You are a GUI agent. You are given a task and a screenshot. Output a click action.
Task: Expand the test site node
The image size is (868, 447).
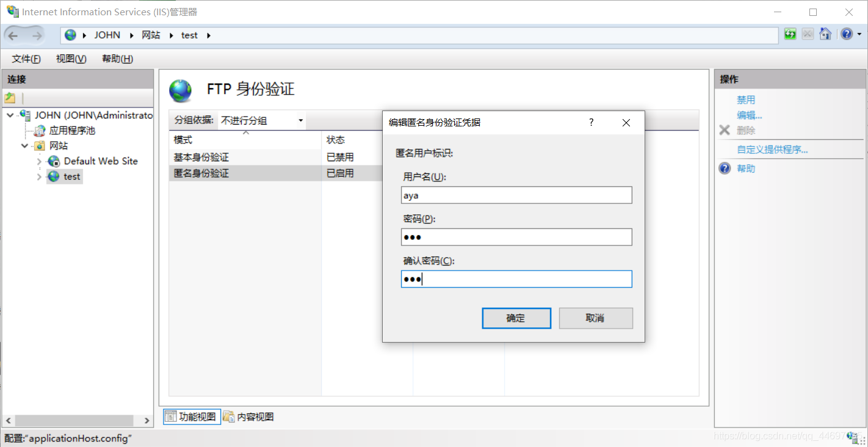(40, 176)
